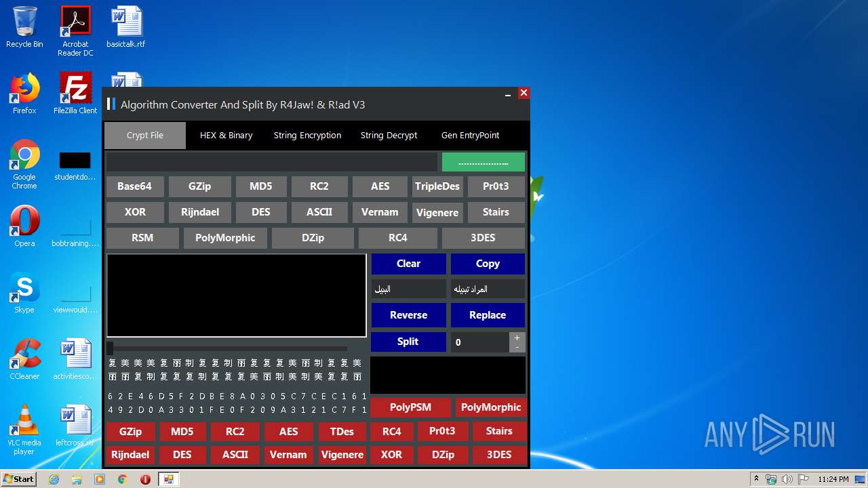Open Google Chrome desktop shortcut
Screen dimensions: 868x488
click(24, 164)
